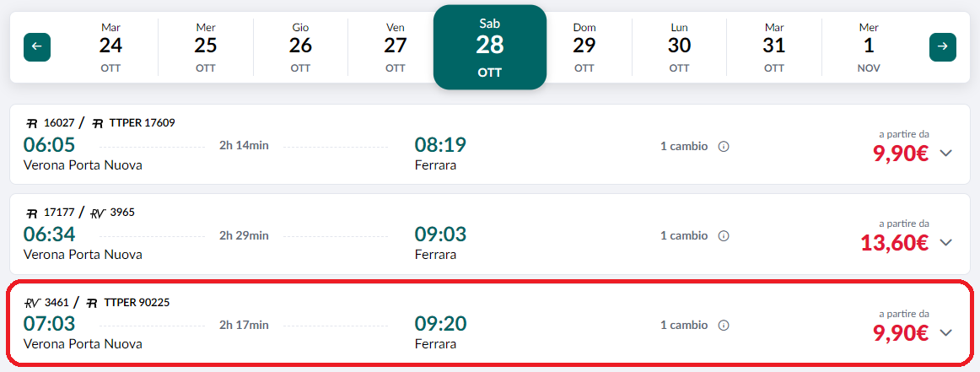The height and width of the screenshot is (372, 980).
Task: Open info icon for 06:05 train change
Action: pyautogui.click(x=724, y=147)
